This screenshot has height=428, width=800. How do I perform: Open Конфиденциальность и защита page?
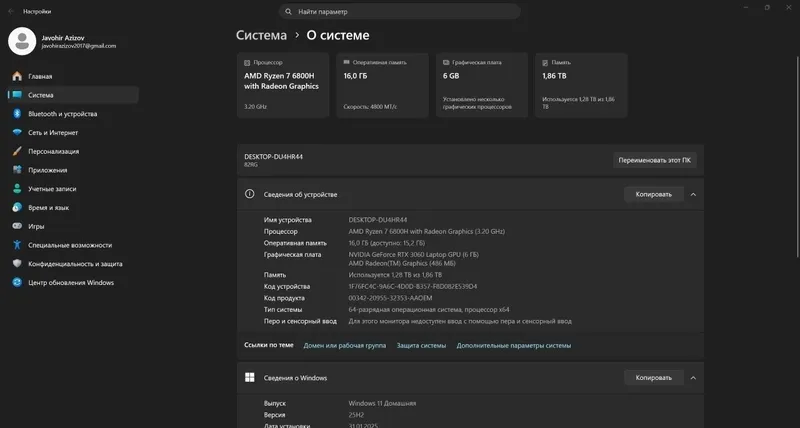(73, 264)
